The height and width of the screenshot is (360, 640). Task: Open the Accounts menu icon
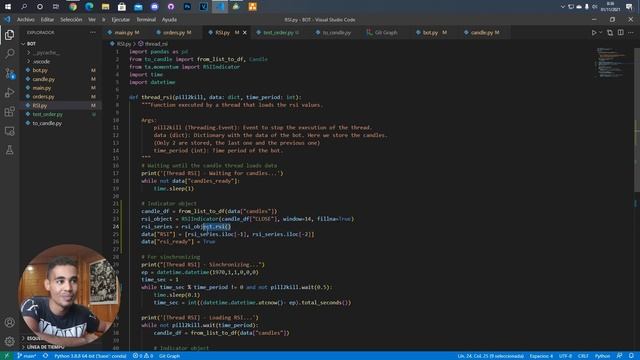[x=9, y=322]
